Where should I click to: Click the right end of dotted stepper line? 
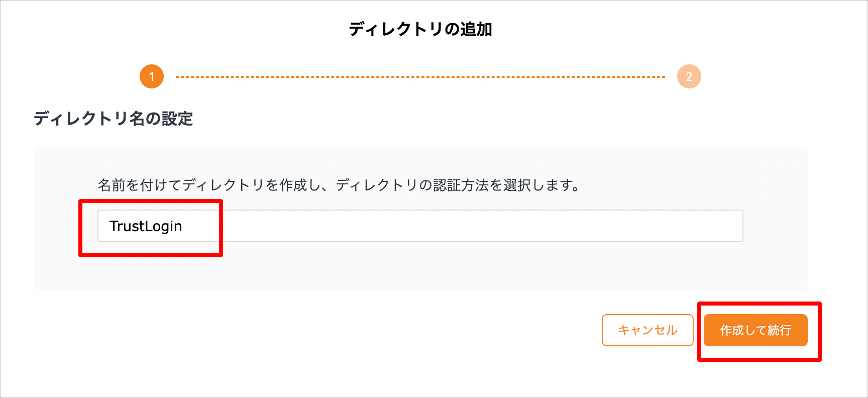(663, 77)
